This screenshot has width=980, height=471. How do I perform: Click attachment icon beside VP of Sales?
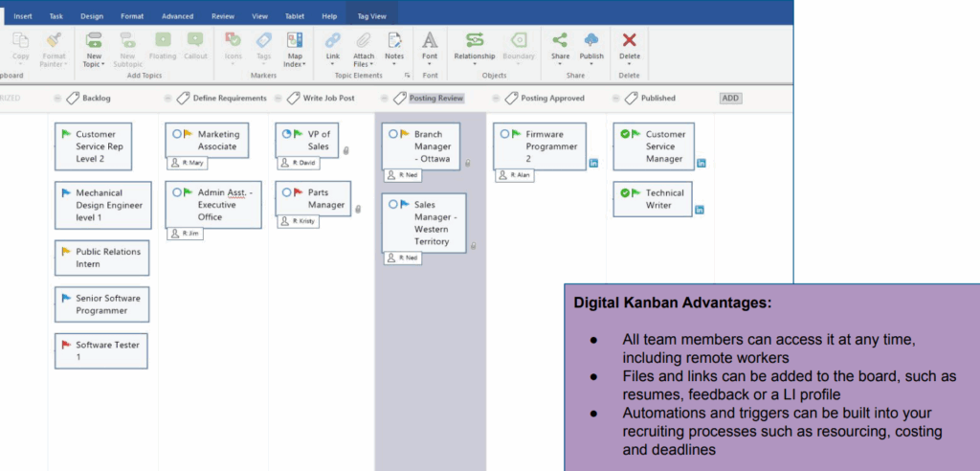345,150
